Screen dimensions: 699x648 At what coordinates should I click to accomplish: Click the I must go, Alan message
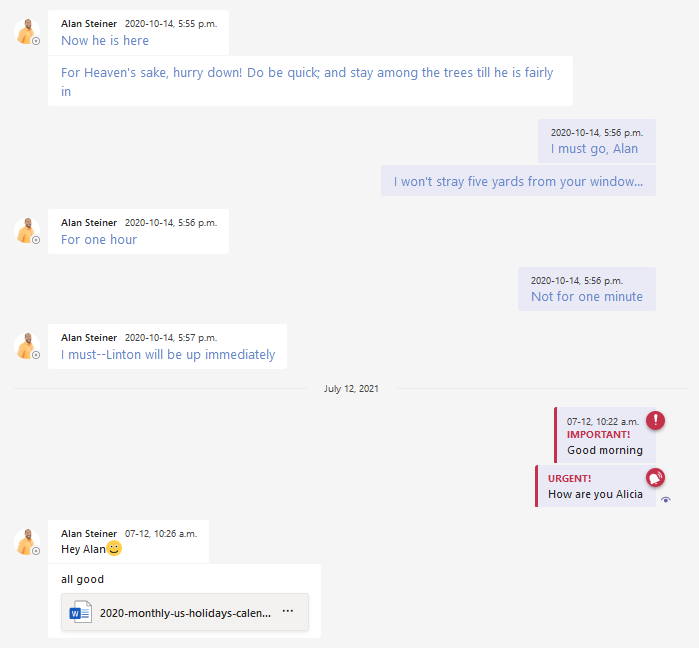[594, 149]
